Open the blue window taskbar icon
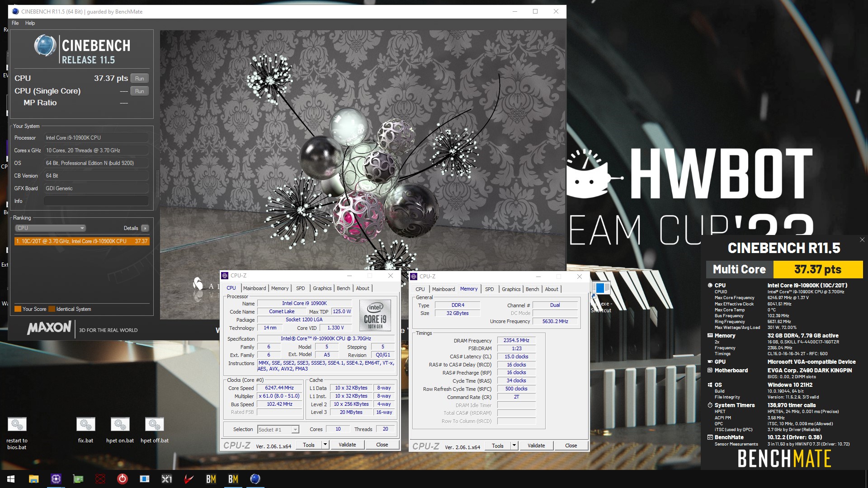 [x=145, y=479]
